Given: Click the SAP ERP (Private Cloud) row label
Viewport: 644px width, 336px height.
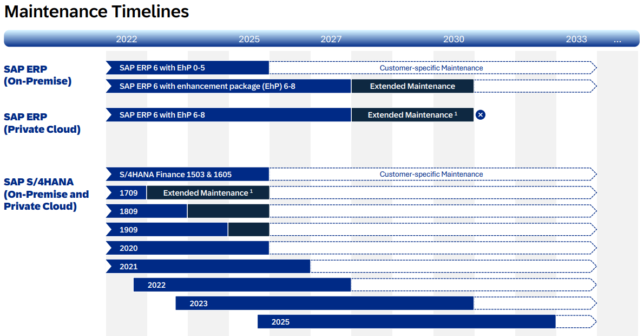Looking at the screenshot, I should [x=42, y=123].
